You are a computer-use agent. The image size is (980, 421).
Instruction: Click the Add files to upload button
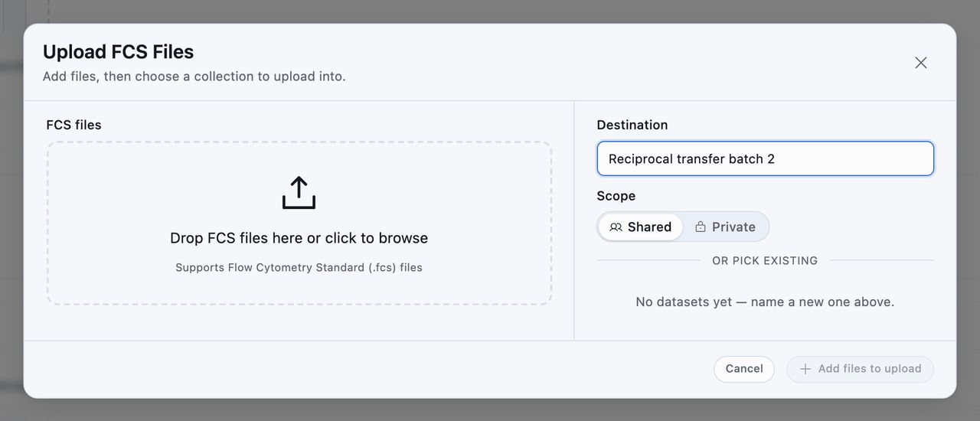(861, 369)
